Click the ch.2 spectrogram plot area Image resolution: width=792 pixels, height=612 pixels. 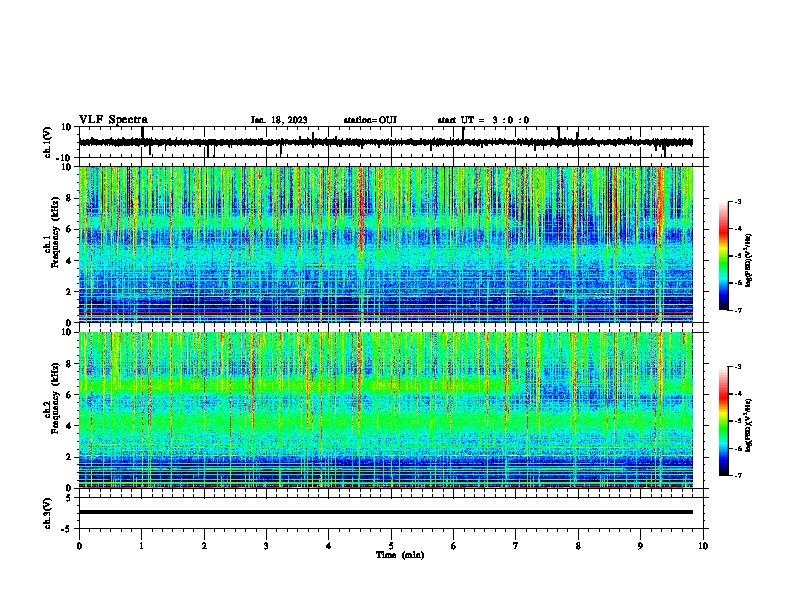[x=385, y=410]
